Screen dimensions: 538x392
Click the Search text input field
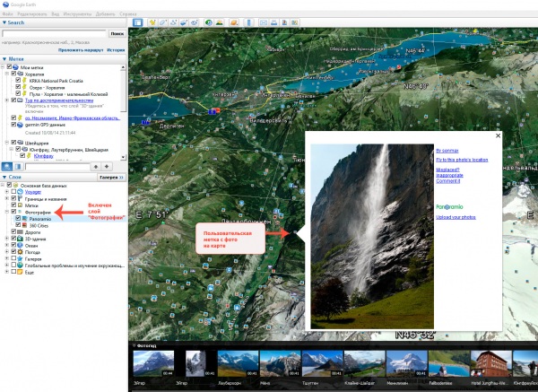(54, 34)
